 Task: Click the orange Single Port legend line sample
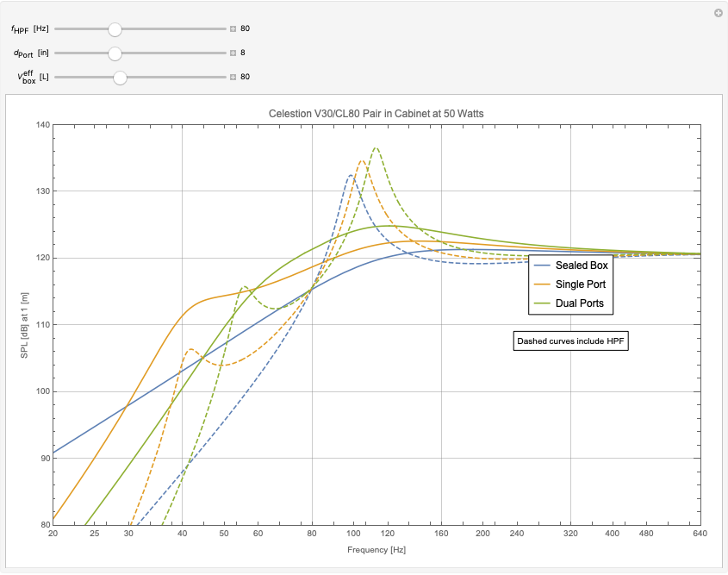(x=542, y=284)
